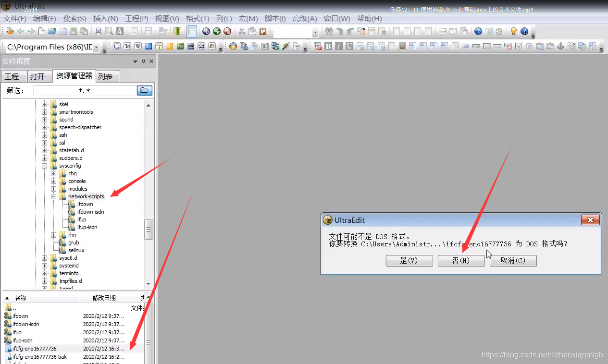Create a new file with toolbar icon
Screen dimensions: 608x364
click(x=41, y=31)
